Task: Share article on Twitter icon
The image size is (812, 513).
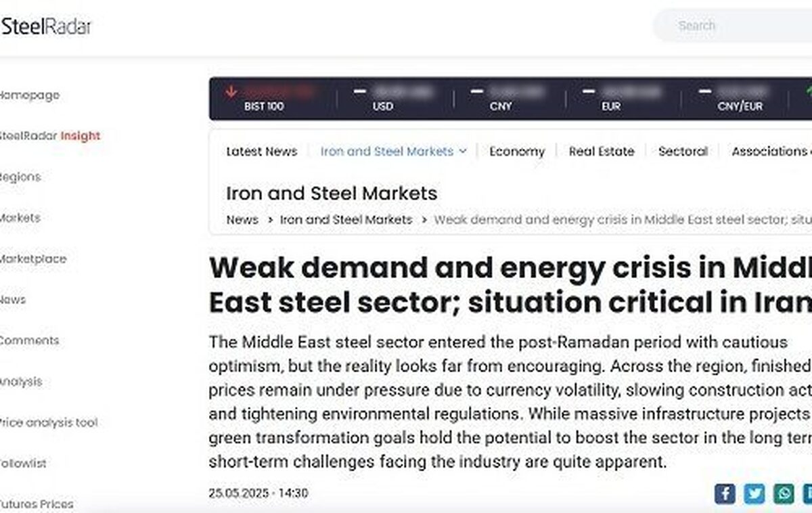Action: point(754,493)
